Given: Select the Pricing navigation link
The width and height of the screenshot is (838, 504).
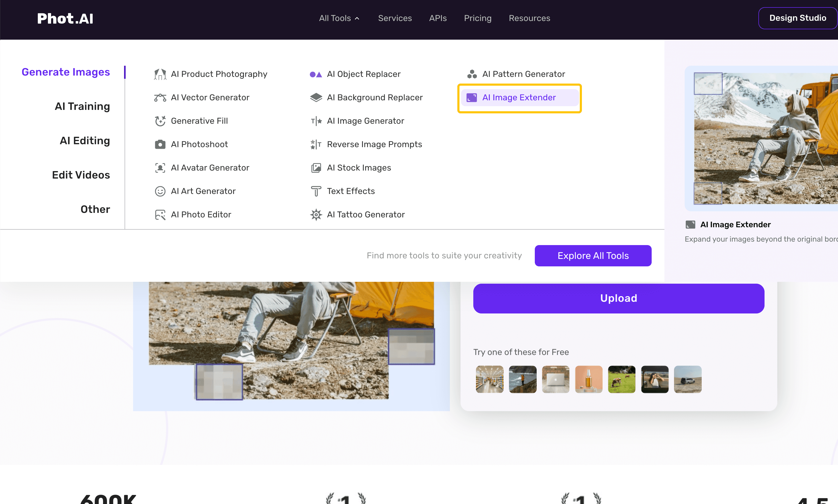Looking at the screenshot, I should [477, 18].
